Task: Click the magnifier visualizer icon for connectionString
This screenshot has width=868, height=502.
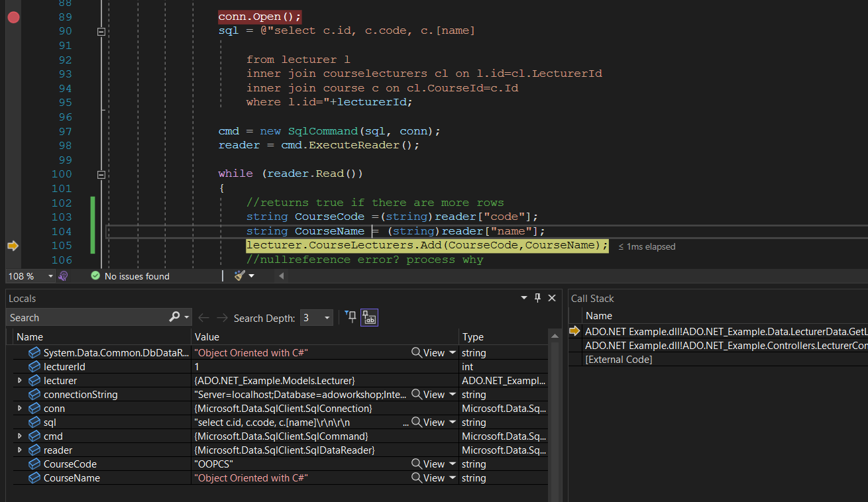Action: 417,395
